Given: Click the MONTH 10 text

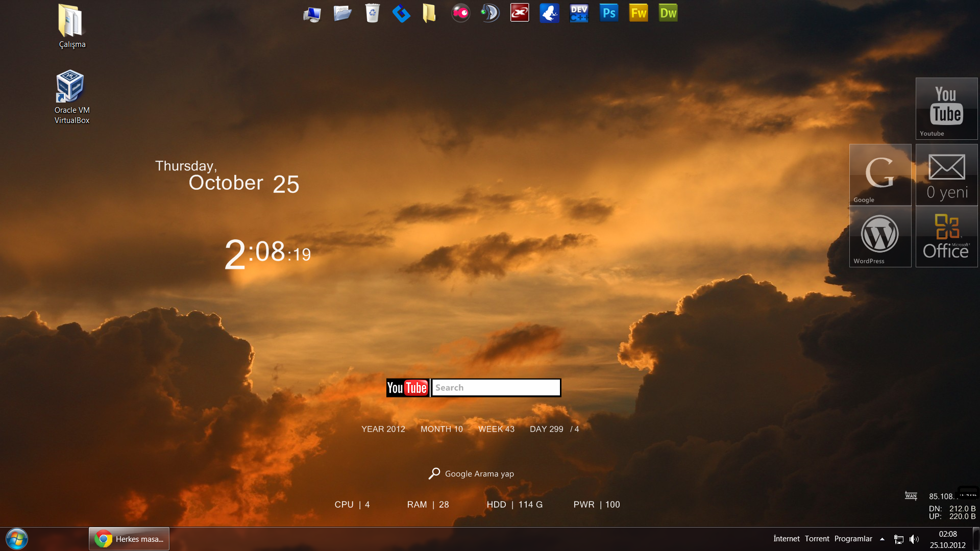Looking at the screenshot, I should (x=442, y=429).
